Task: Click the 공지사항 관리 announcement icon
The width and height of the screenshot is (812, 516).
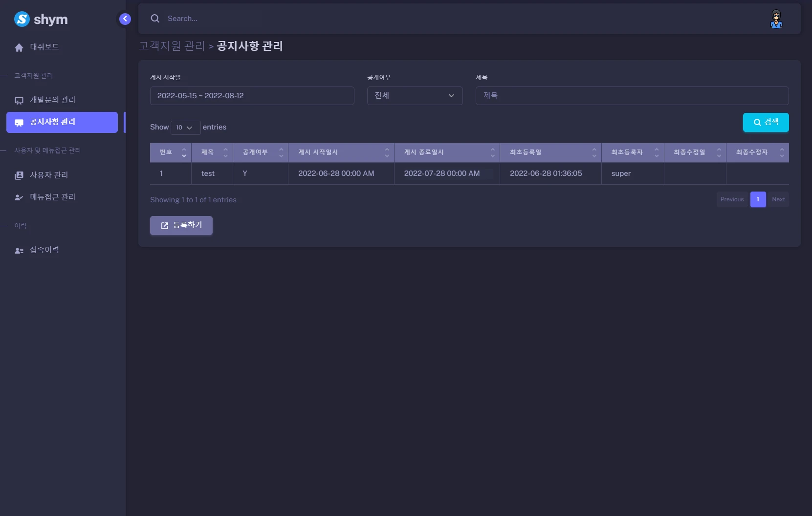Action: [x=19, y=123]
